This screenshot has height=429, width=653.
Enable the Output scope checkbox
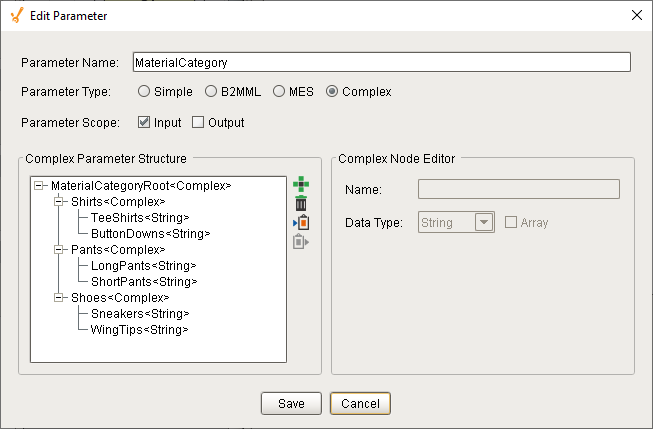point(198,122)
